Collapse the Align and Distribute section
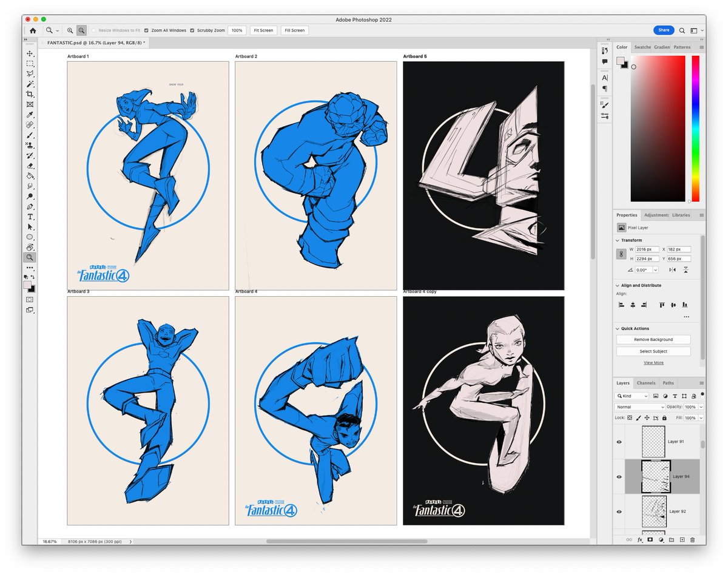The image size is (728, 574). 618,285
